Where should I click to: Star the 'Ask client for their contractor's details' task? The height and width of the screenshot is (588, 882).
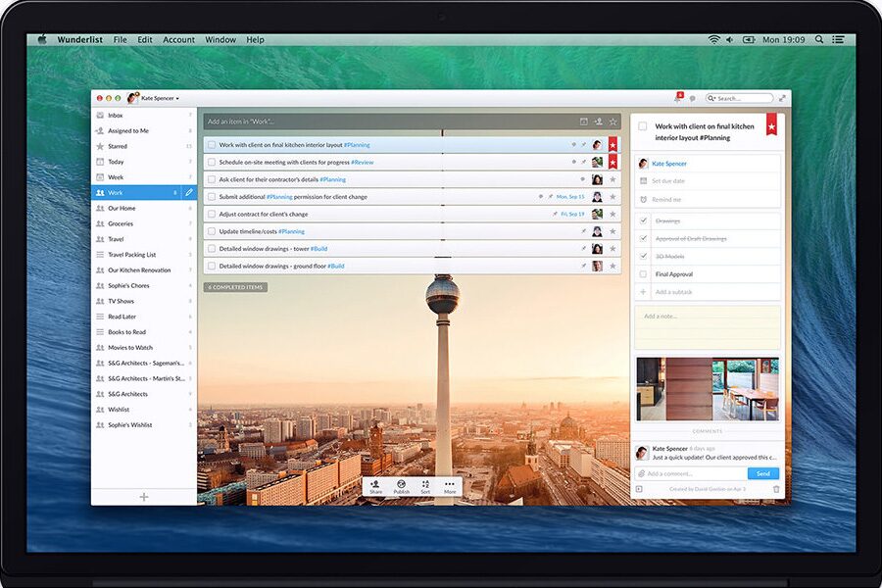[x=612, y=179]
